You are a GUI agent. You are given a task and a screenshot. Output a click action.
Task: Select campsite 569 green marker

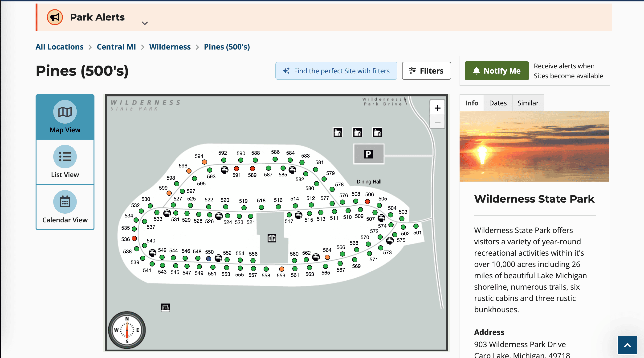pyautogui.click(x=355, y=260)
